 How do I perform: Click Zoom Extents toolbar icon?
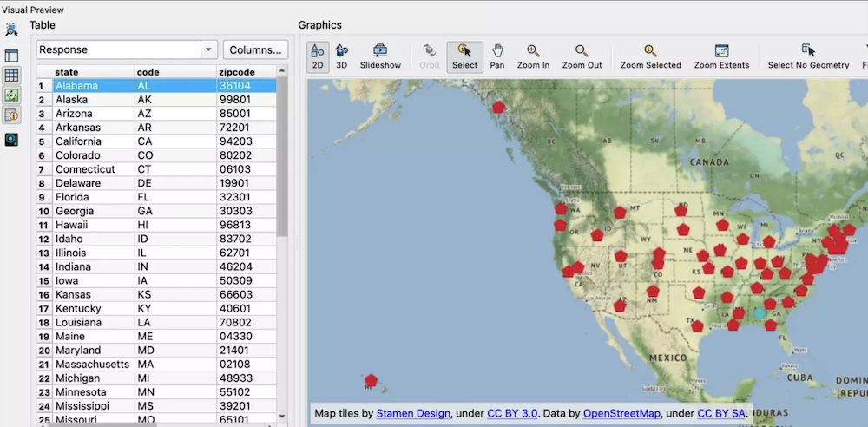[x=721, y=56]
